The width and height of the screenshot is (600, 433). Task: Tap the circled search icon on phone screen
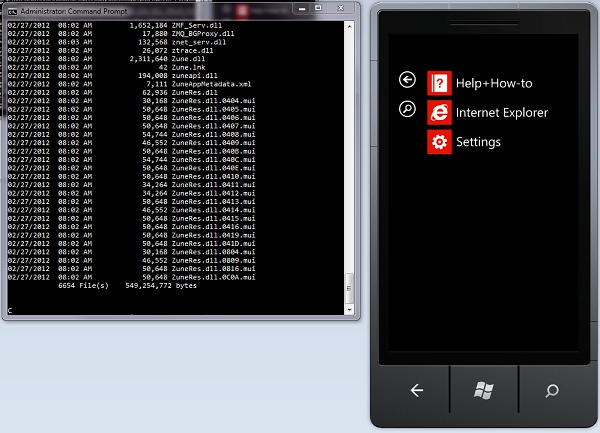point(407,109)
